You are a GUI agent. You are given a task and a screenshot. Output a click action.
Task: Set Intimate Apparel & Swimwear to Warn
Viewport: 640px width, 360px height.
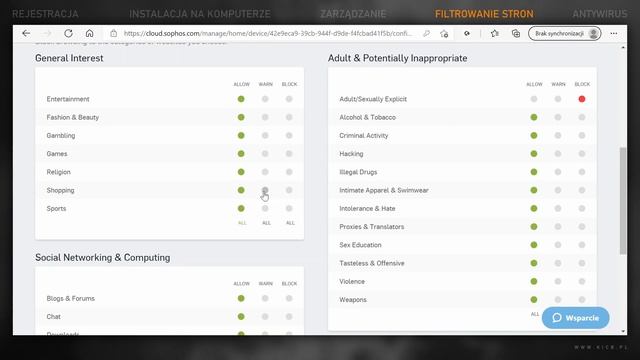tap(558, 190)
